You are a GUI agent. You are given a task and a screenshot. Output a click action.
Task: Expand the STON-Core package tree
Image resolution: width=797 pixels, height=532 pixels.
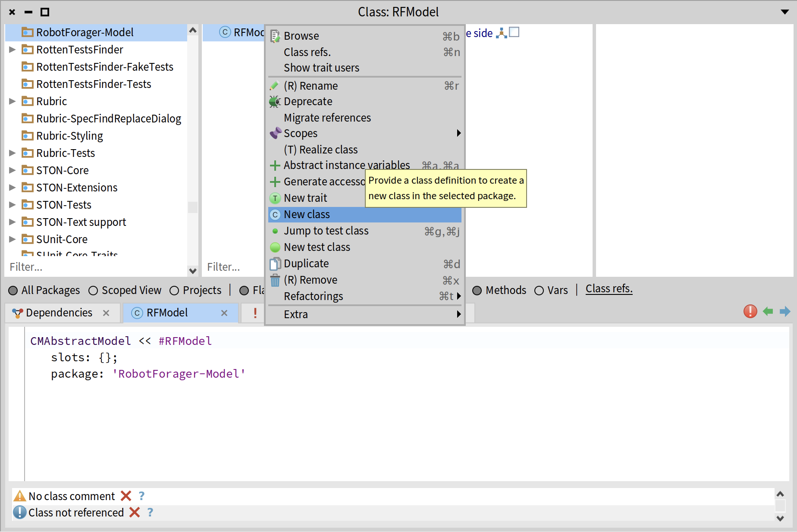13,170
